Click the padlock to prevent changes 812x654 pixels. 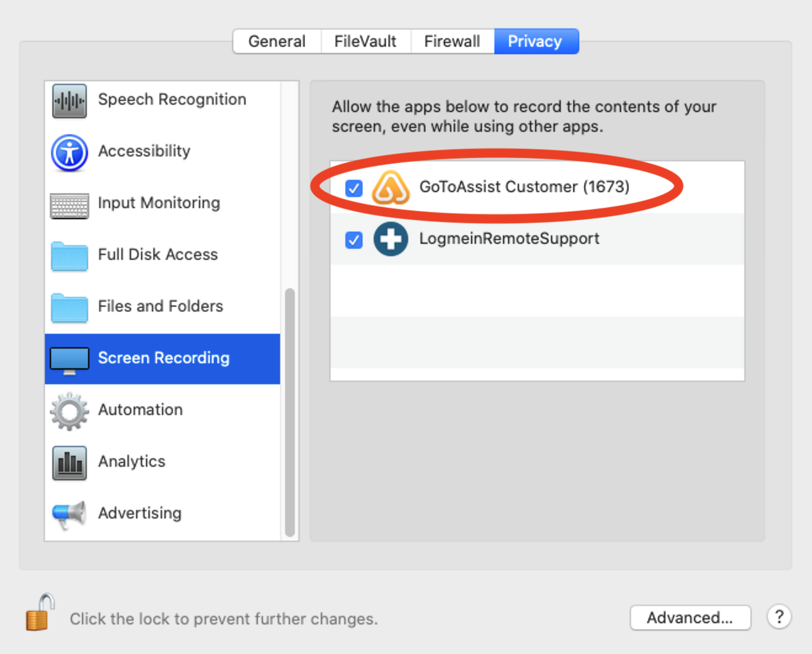point(40,612)
